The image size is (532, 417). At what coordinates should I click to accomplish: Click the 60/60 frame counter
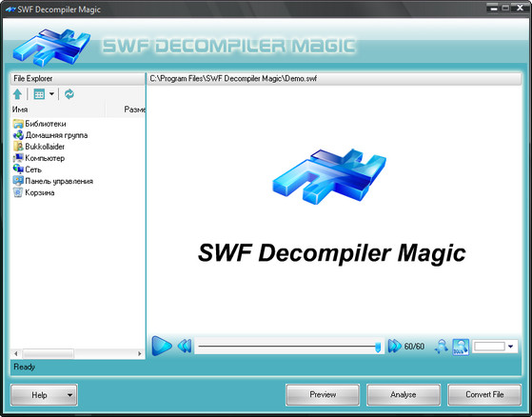coord(414,347)
